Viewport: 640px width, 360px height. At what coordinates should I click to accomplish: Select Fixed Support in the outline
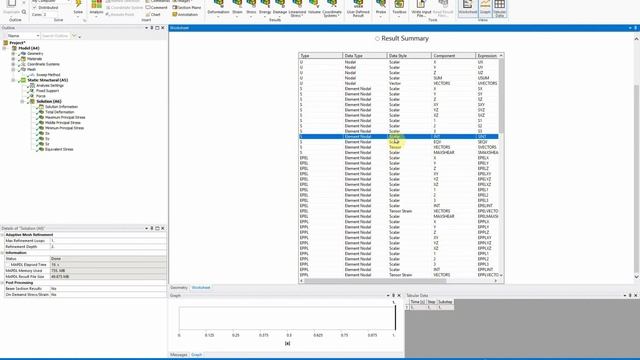point(47,91)
